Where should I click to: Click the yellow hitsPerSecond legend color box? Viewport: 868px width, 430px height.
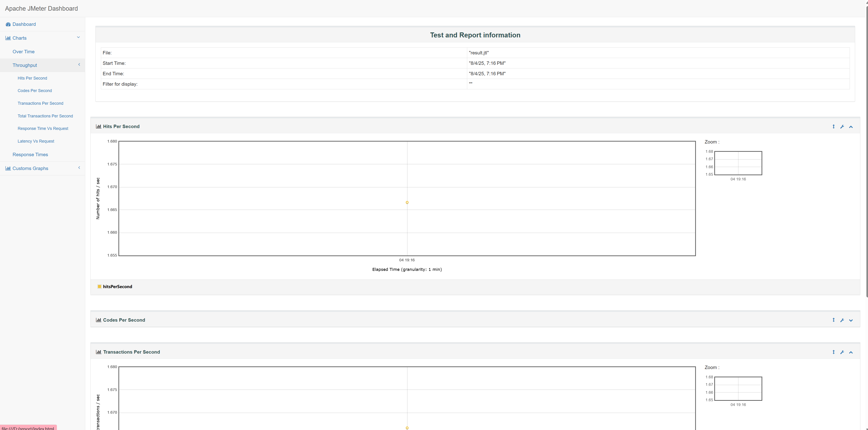coord(99,287)
